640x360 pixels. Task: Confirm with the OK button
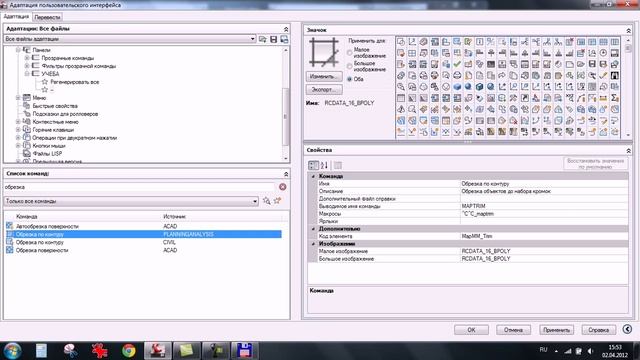point(471,329)
